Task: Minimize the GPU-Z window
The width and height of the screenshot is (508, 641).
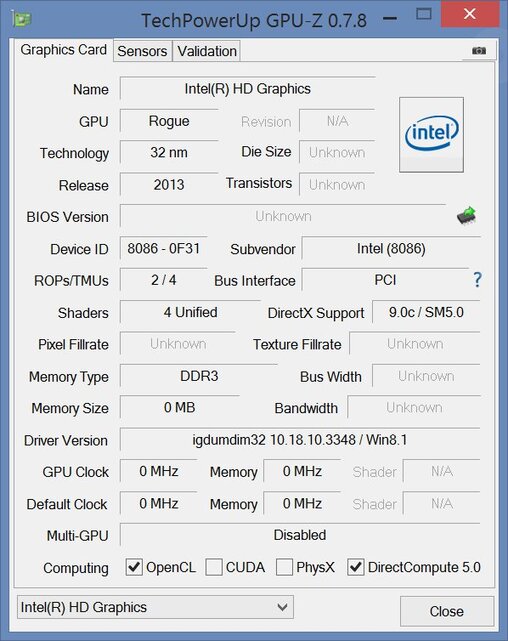Action: pyautogui.click(x=390, y=18)
